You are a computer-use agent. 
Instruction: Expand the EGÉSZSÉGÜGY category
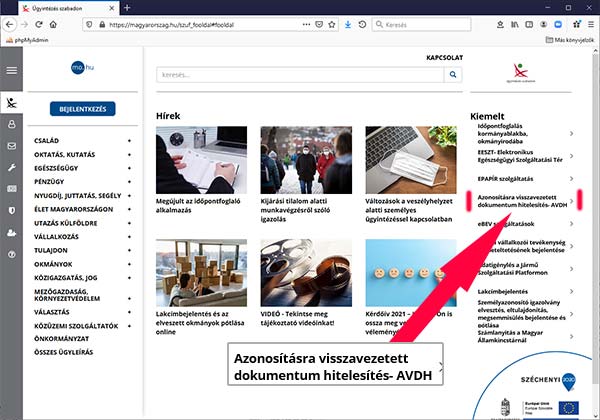[129, 169]
